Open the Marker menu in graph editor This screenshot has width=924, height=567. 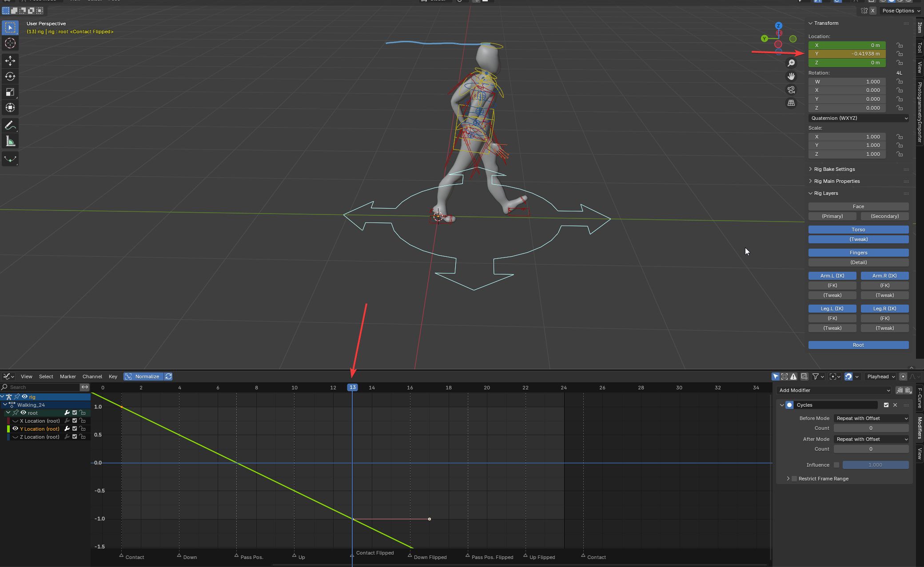click(x=68, y=377)
